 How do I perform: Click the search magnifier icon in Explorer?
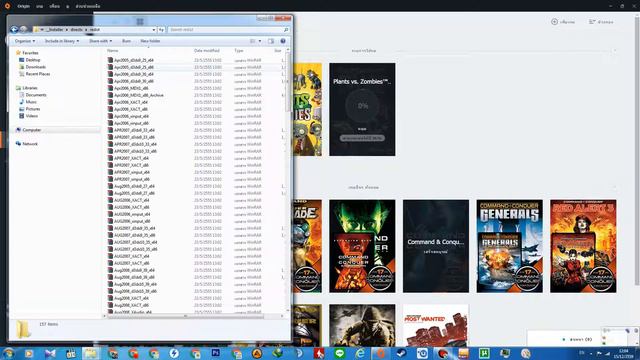pos(286,30)
